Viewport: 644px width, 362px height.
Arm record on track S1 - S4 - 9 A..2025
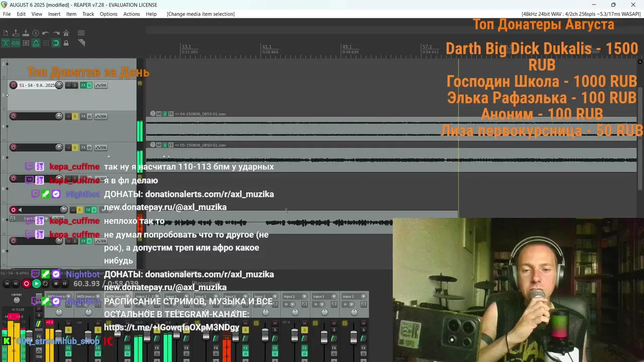pos(14,85)
